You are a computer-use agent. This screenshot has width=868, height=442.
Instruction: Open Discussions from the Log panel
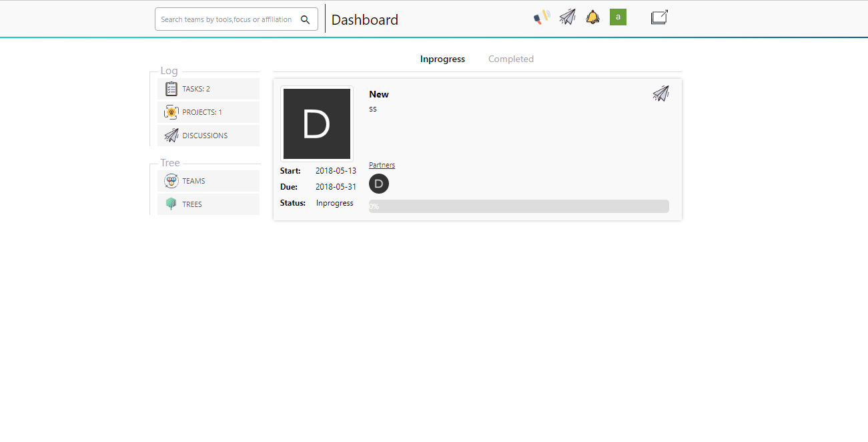click(205, 136)
